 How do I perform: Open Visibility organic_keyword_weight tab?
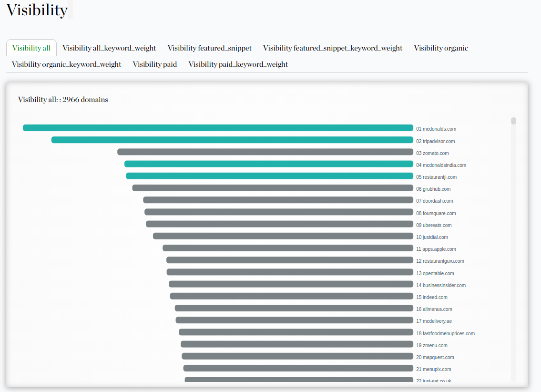point(66,64)
